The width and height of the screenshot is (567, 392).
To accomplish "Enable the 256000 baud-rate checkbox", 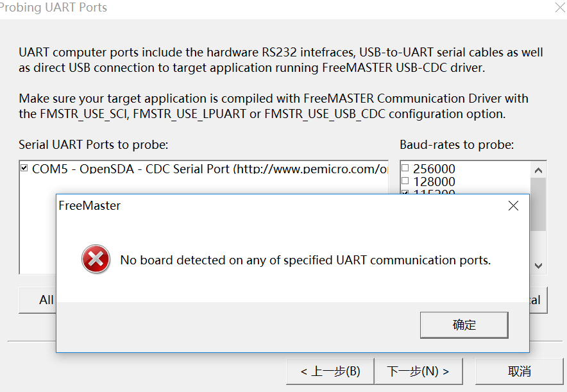I will (x=405, y=169).
